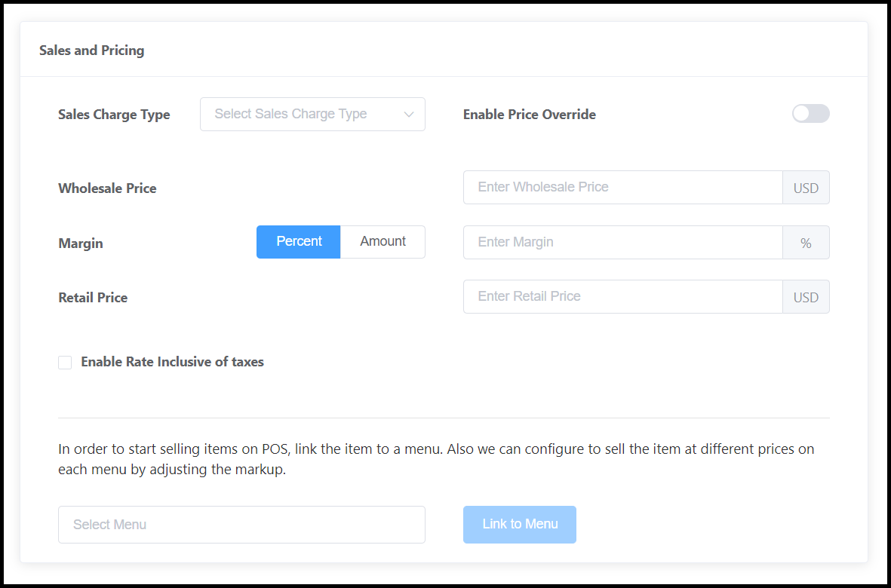
Task: Click the Margin label text
Action: [x=80, y=243]
